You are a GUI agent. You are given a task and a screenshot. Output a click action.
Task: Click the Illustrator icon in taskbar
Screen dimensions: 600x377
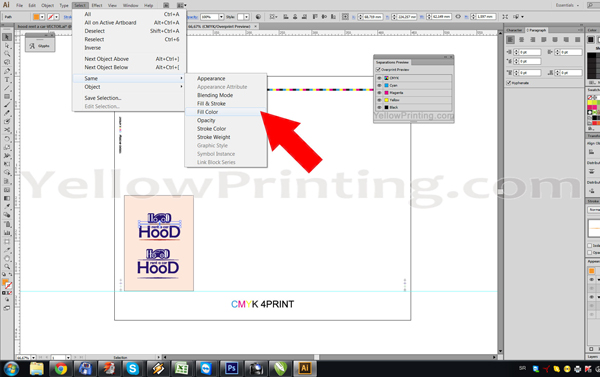(x=305, y=369)
